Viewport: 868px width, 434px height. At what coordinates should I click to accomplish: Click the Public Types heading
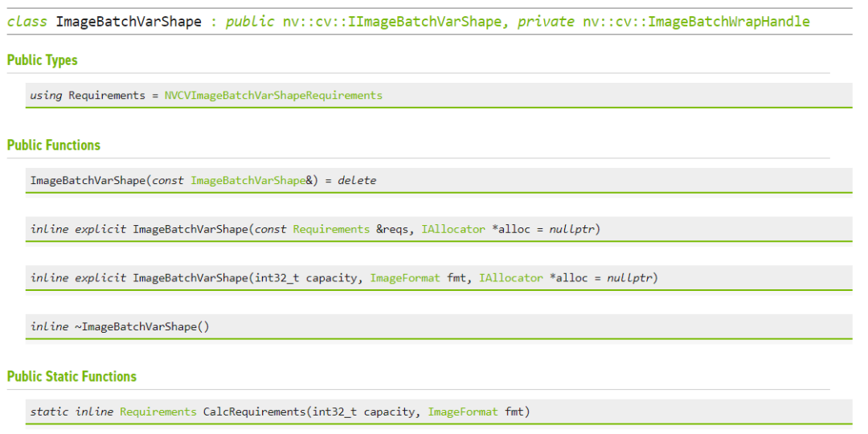42,60
